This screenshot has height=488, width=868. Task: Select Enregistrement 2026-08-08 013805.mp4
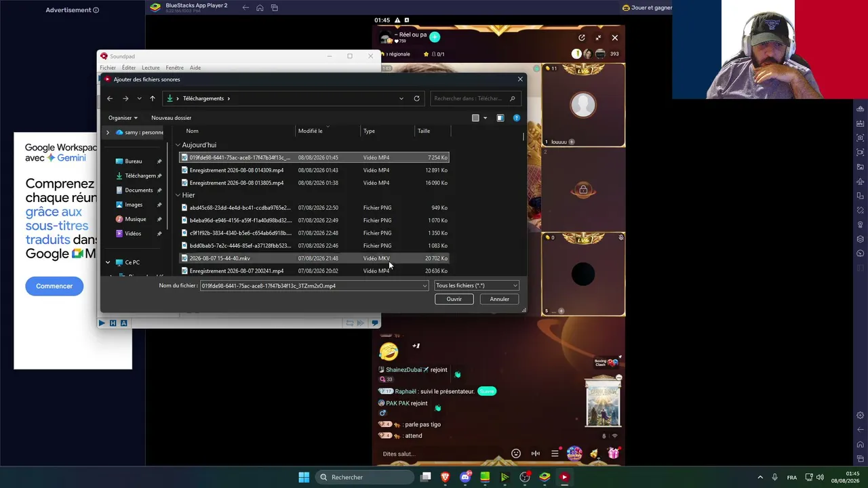coord(314,183)
